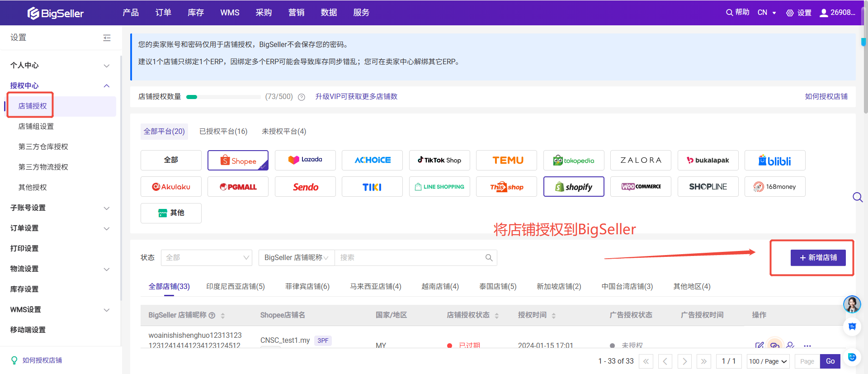Select the Tokopedia platform card

(574, 160)
